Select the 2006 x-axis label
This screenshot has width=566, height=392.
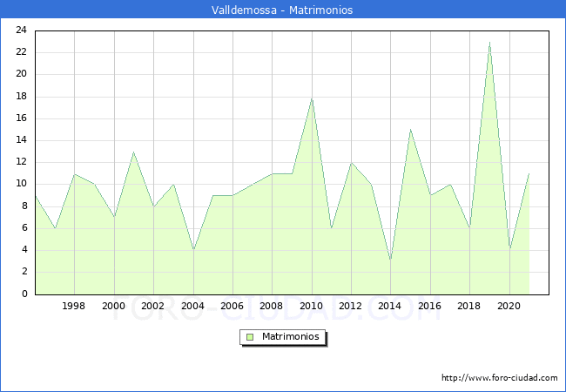pyautogui.click(x=232, y=306)
